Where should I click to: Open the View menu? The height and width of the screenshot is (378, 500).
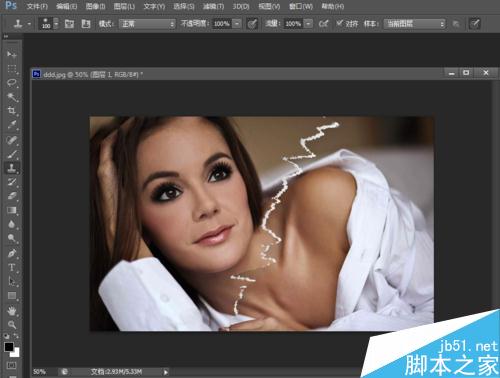pos(269,6)
